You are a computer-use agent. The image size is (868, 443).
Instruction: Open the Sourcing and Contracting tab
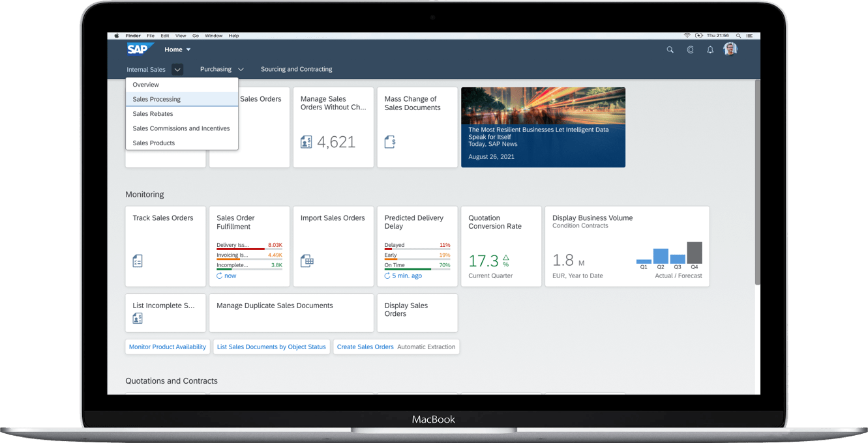296,69
